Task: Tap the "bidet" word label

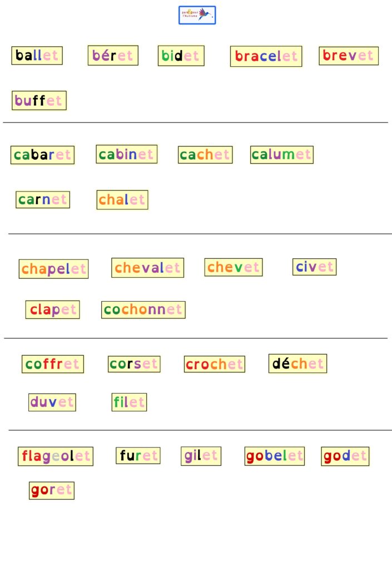Action: 181,56
